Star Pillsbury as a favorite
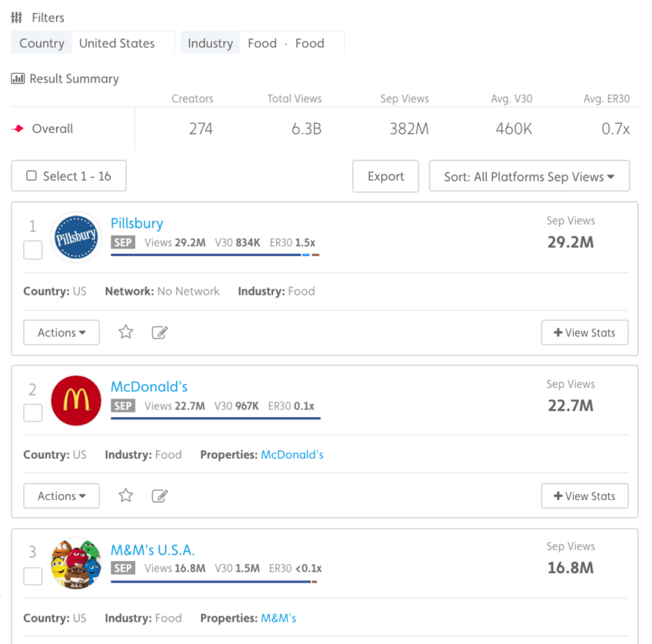Viewport: 652px width, 644px height. [125, 332]
